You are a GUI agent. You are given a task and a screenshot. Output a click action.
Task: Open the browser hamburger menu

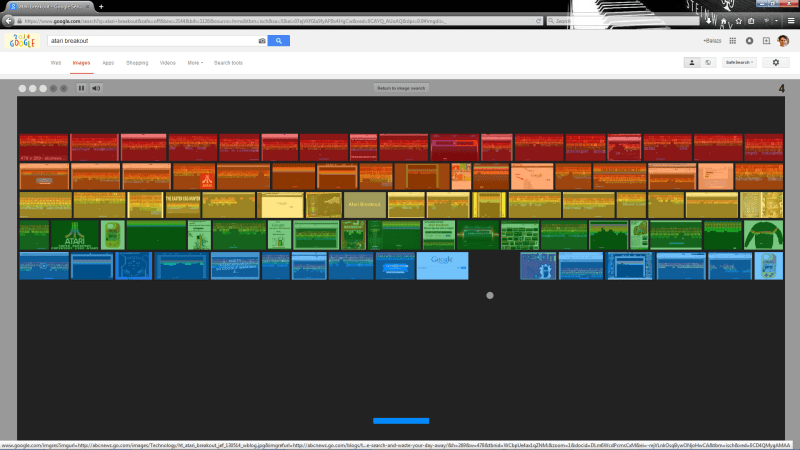(x=791, y=21)
